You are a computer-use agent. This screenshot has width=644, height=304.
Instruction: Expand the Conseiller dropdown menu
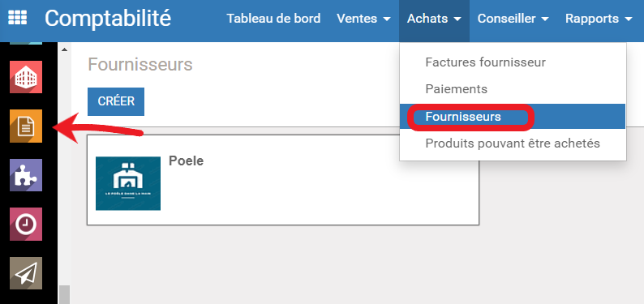click(x=513, y=19)
